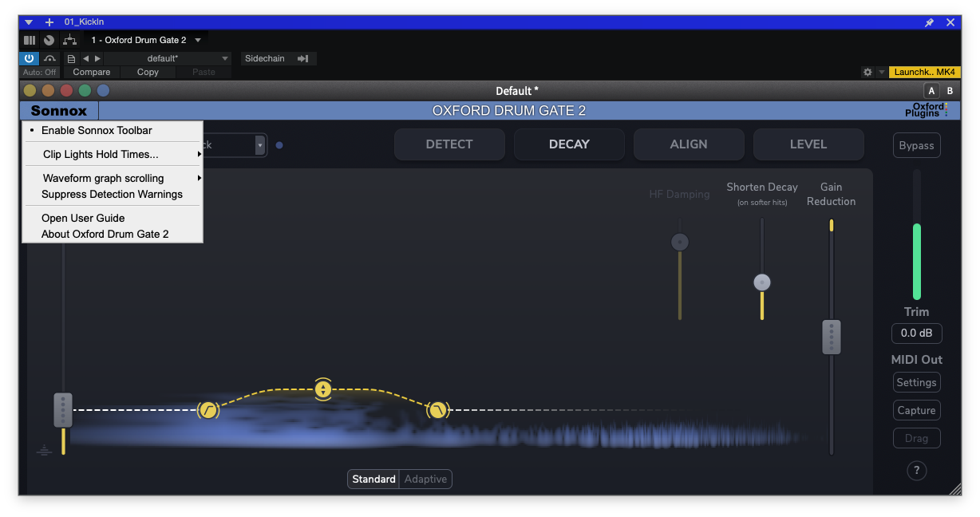Click the MIDI Out Drag button
The width and height of the screenshot is (980, 517).
[916, 438]
